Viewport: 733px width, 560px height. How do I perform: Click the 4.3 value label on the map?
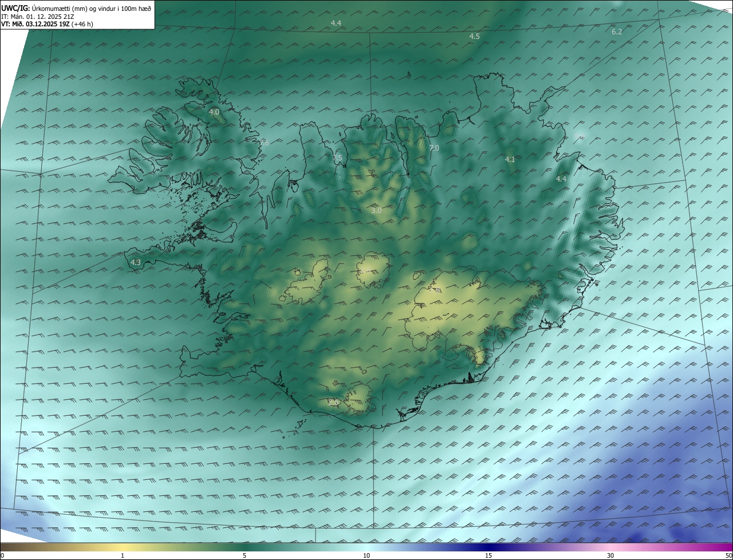click(136, 262)
